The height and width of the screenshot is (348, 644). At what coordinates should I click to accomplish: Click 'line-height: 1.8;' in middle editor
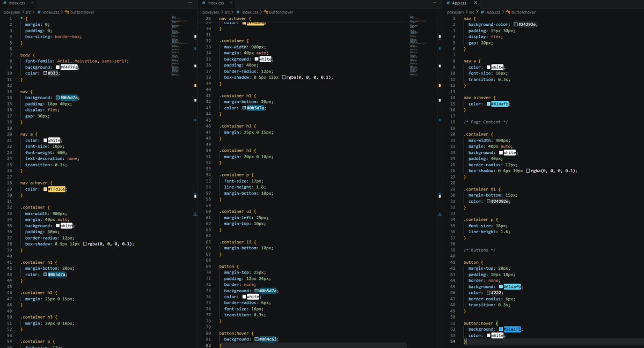[x=245, y=187]
